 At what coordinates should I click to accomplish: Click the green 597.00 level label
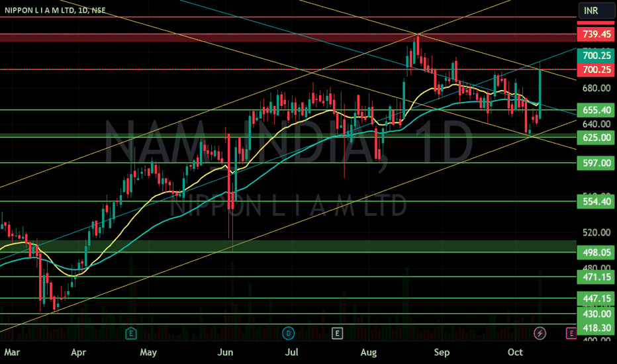point(596,163)
